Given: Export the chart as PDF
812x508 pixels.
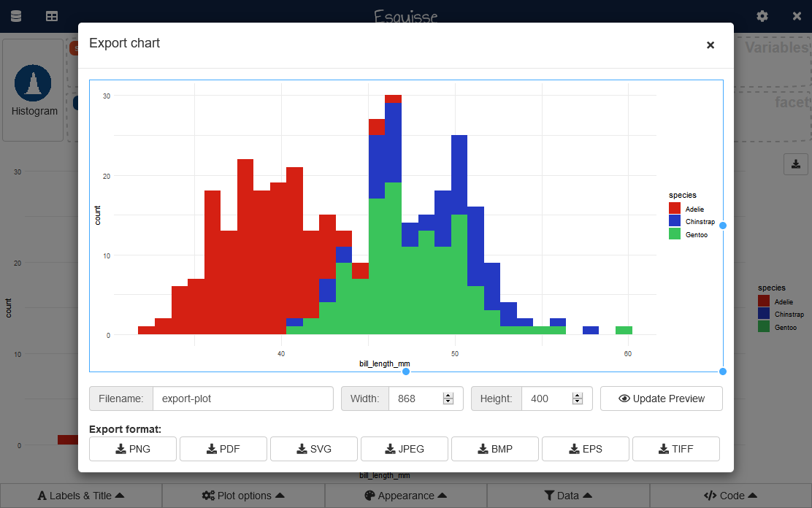Looking at the screenshot, I should pyautogui.click(x=223, y=449).
